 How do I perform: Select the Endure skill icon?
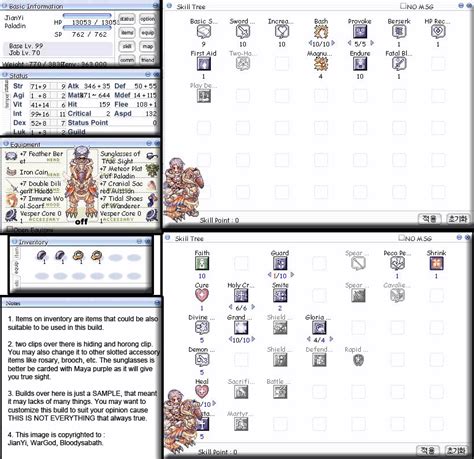(360, 64)
